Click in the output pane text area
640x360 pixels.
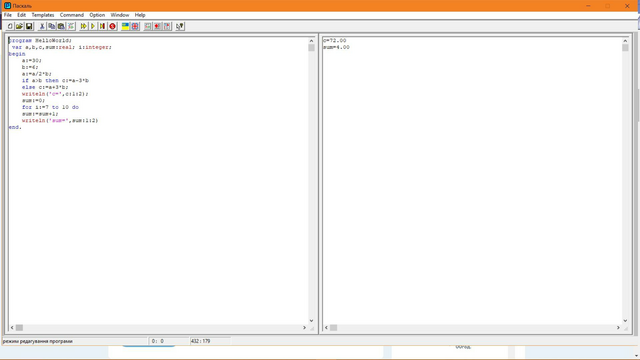click(x=472, y=184)
